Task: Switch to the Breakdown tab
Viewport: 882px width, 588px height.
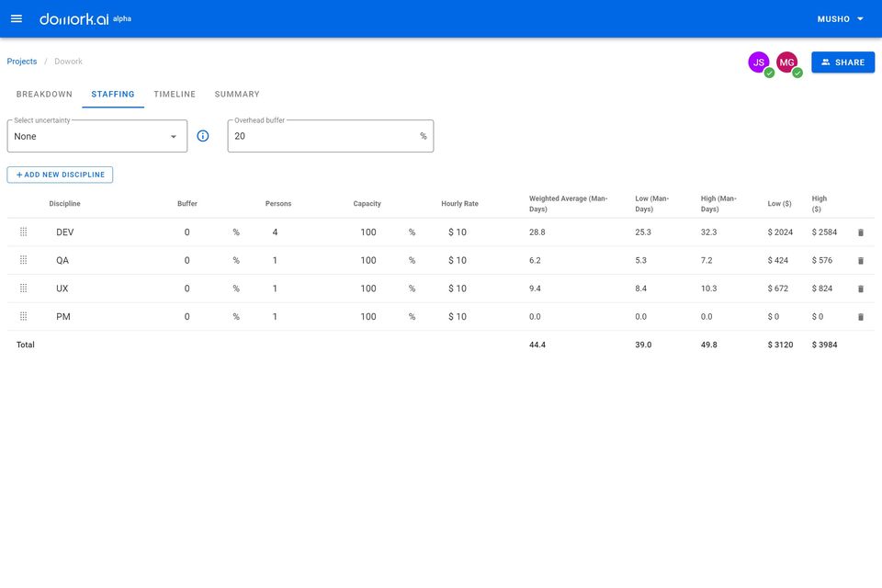Action: tap(44, 94)
